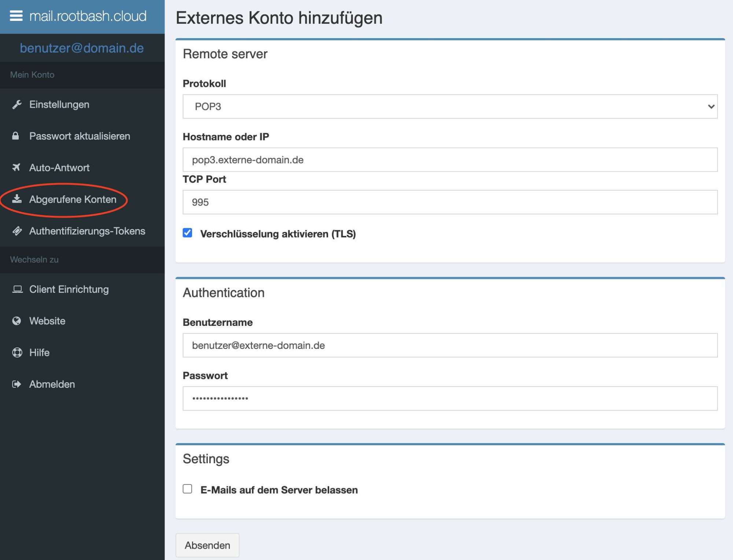
Task: Click into the Hostname oder IP field
Action: coord(450,160)
